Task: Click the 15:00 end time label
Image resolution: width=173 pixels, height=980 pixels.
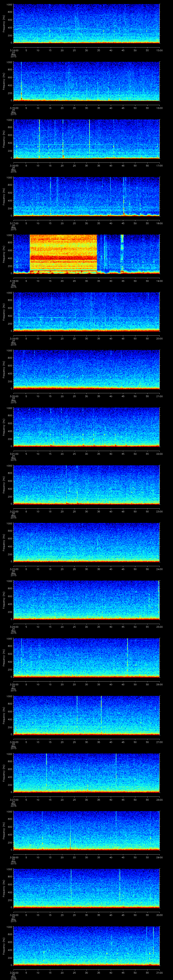Action: click(160, 50)
